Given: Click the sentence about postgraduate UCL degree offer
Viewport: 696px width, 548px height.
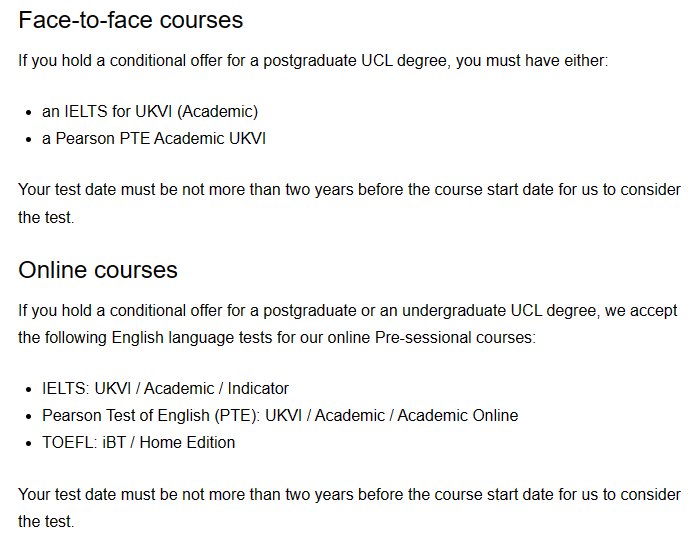Looking at the screenshot, I should pos(313,61).
